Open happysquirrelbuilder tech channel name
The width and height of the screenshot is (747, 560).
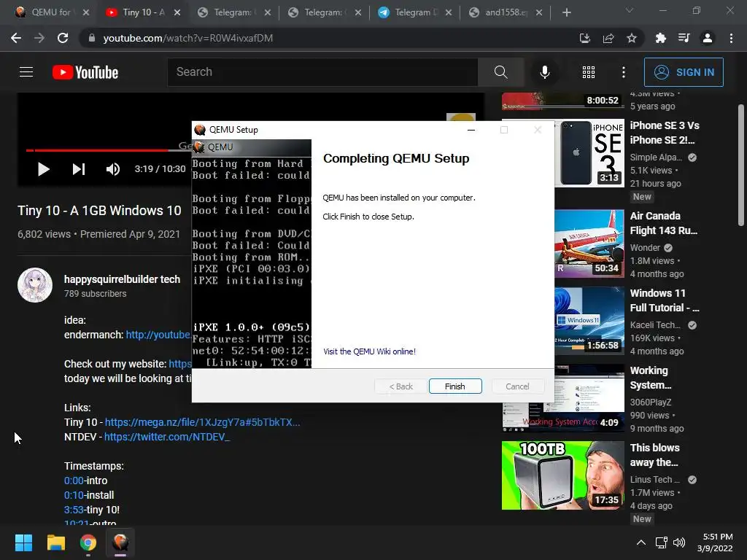[122, 279]
